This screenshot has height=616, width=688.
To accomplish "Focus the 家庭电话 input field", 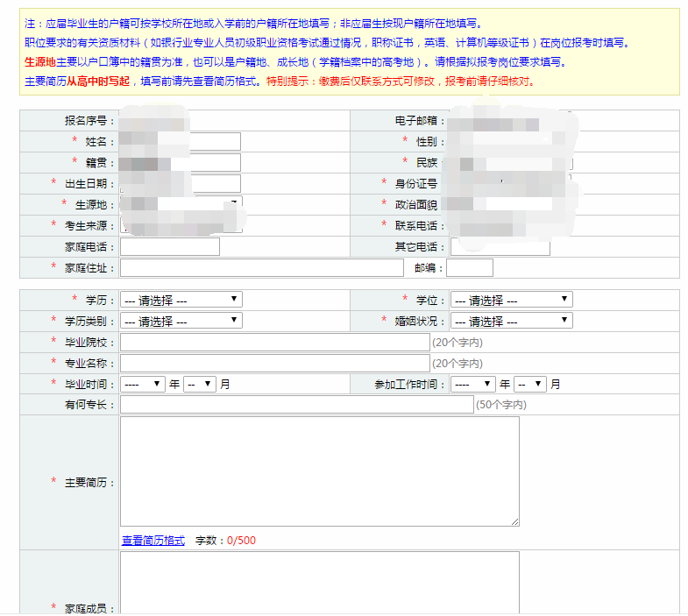I will click(x=170, y=247).
